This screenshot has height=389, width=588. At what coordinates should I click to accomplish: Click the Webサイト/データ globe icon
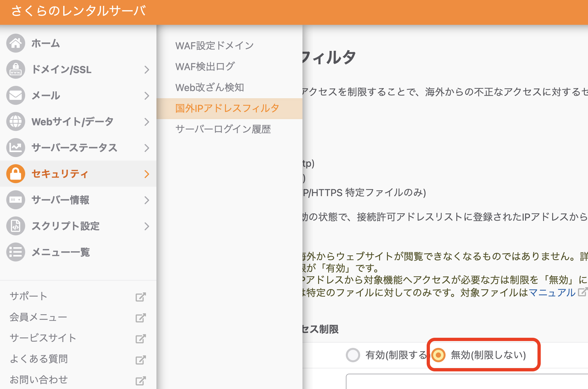[15, 121]
